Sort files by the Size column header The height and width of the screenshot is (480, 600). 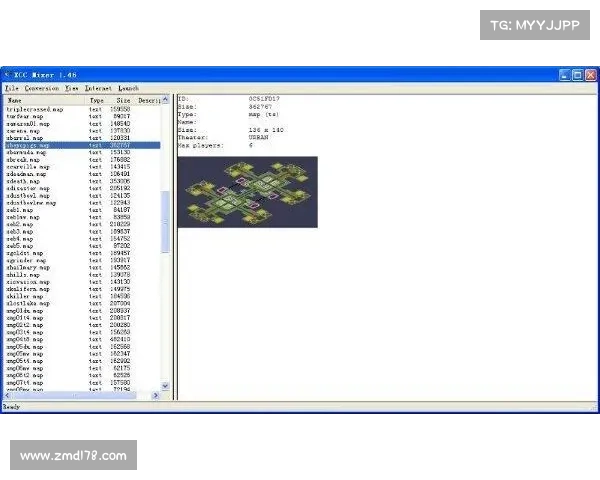click(x=123, y=100)
